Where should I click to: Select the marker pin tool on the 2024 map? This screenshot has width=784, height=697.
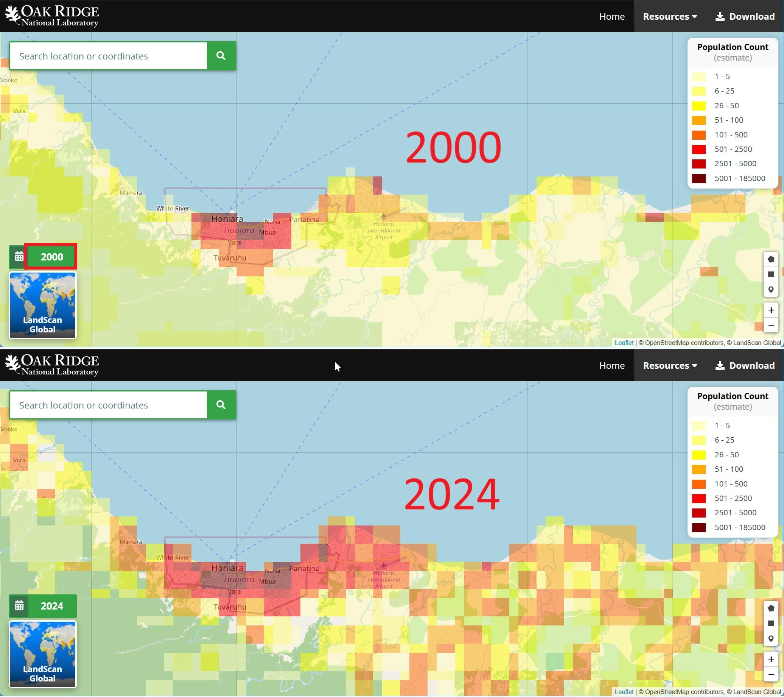click(x=771, y=639)
